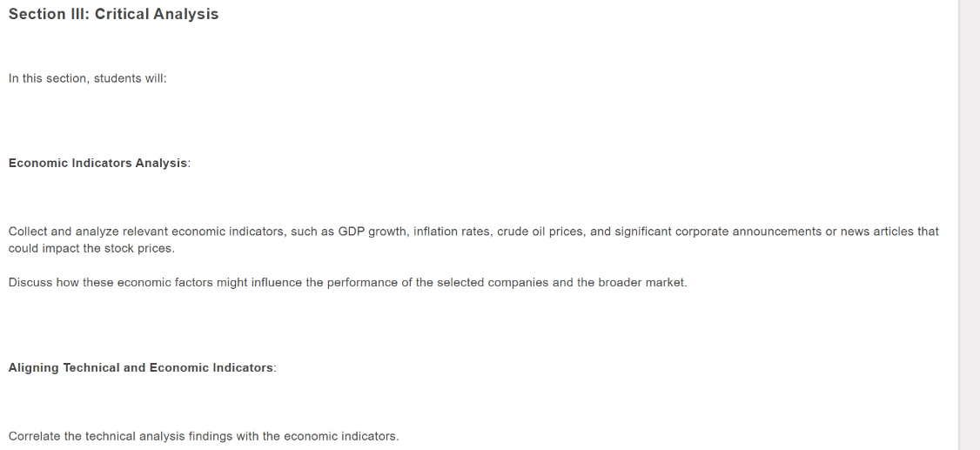
Task: Click the word 'performance' in the Discuss sentence
Action: tap(362, 283)
